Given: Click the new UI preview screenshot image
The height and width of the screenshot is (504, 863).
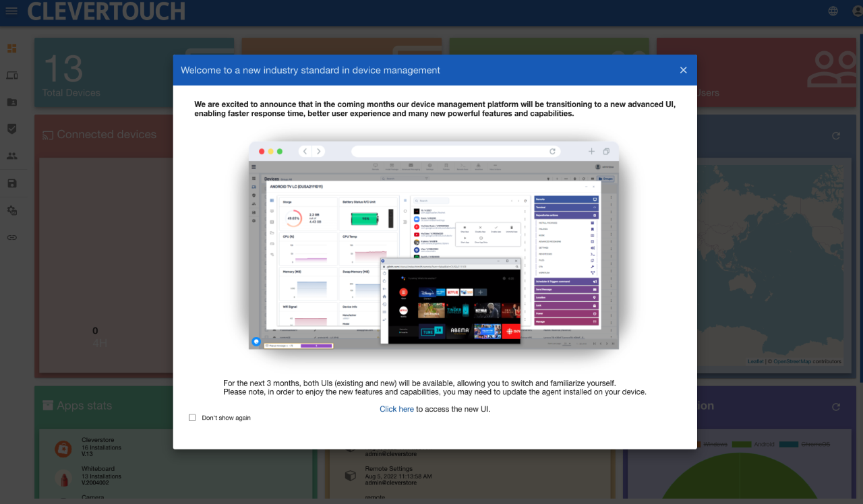Looking at the screenshot, I should 434,245.
